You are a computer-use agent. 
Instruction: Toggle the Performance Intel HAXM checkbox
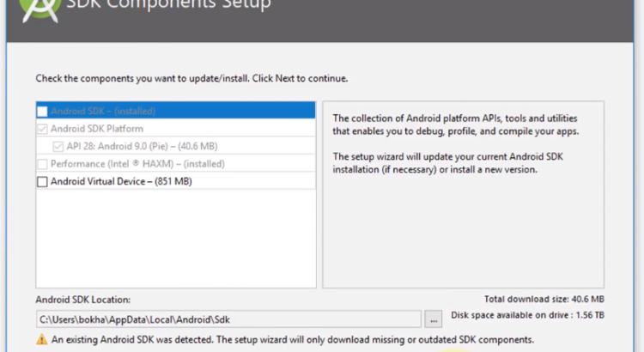pos(42,164)
